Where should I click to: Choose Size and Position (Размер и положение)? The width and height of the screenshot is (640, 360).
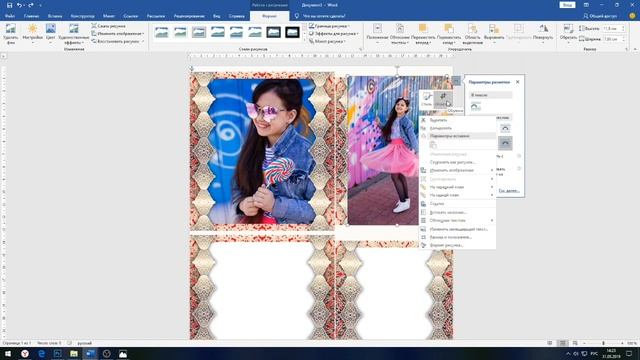pyautogui.click(x=458, y=237)
